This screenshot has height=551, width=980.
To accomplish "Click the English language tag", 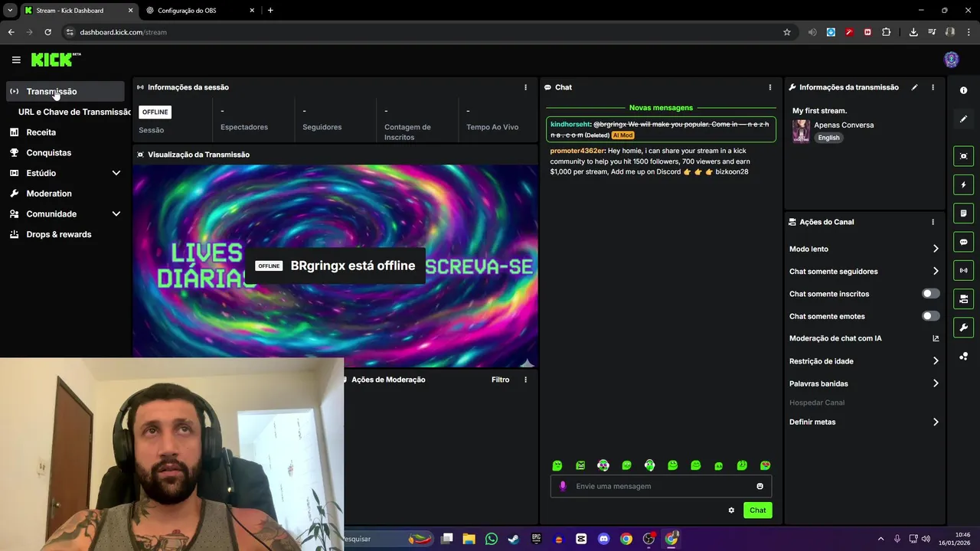I will coord(828,138).
